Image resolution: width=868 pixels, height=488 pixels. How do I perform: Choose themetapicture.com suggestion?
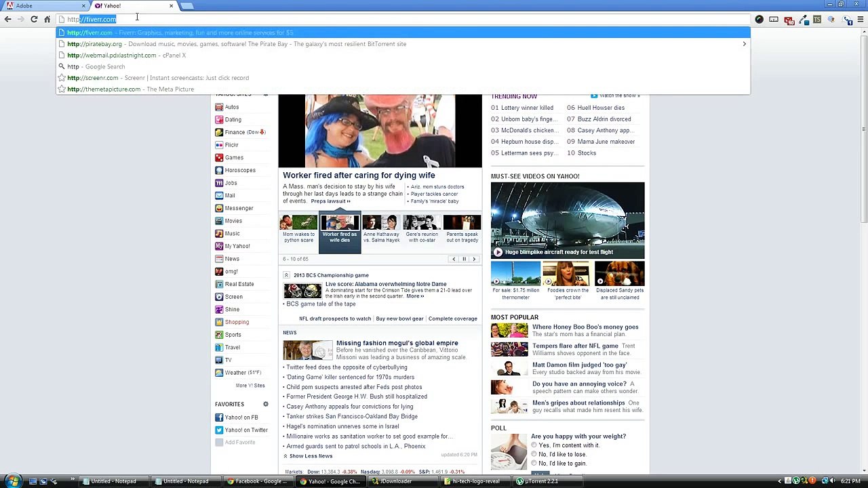403,89
